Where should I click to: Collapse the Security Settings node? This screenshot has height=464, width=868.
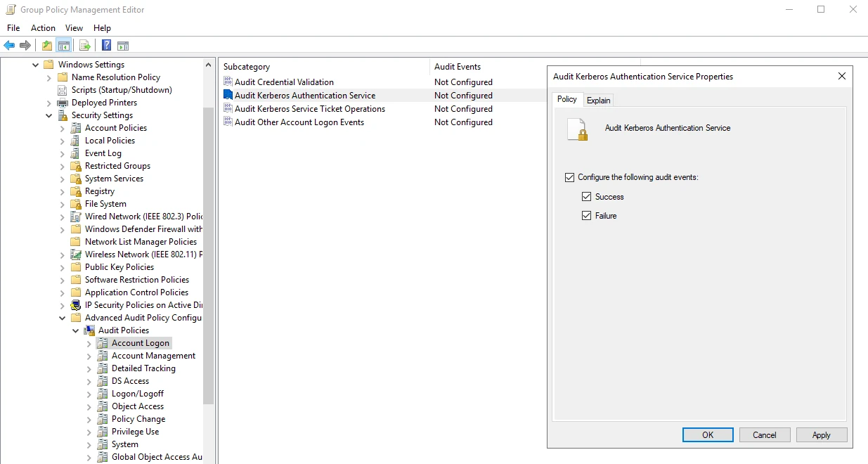pos(49,115)
